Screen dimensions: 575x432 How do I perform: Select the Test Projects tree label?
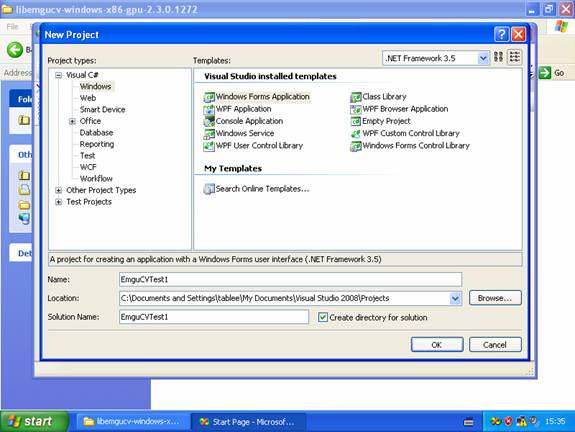[x=89, y=202]
